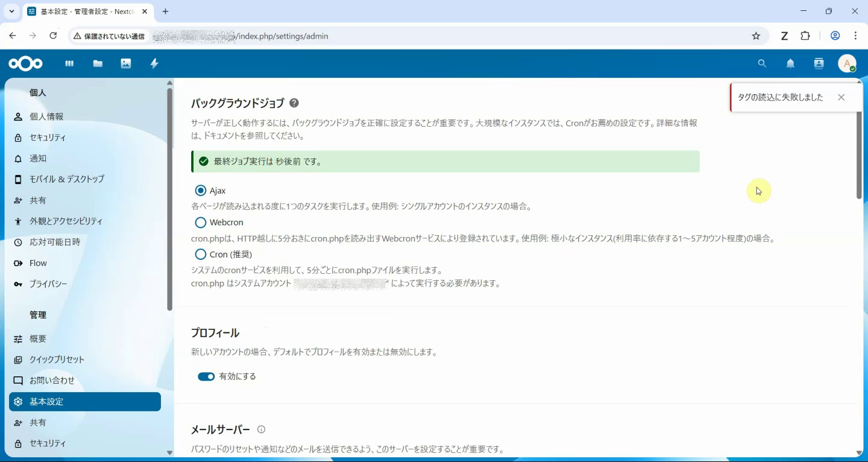The height and width of the screenshot is (462, 868).
Task: Open the Contacts icon in the header
Action: click(x=819, y=63)
